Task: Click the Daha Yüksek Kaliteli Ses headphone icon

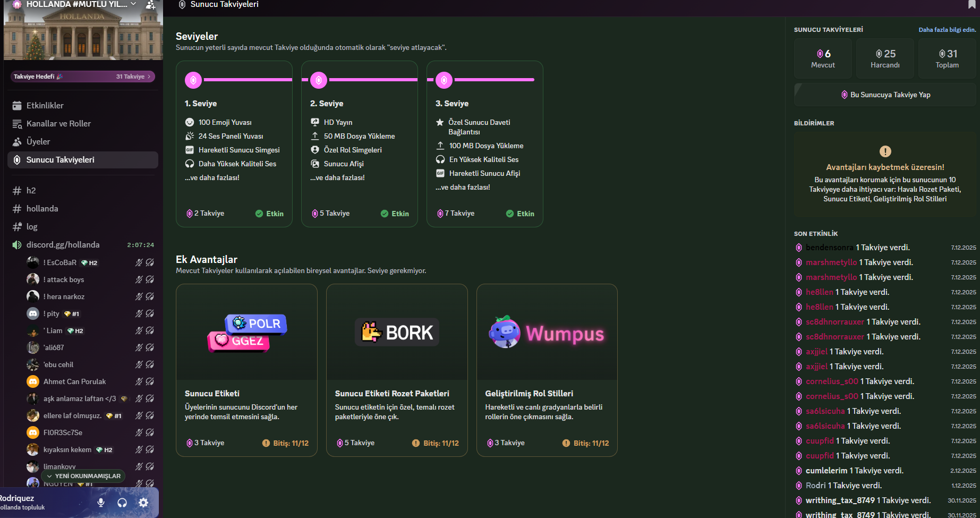Action: click(190, 164)
